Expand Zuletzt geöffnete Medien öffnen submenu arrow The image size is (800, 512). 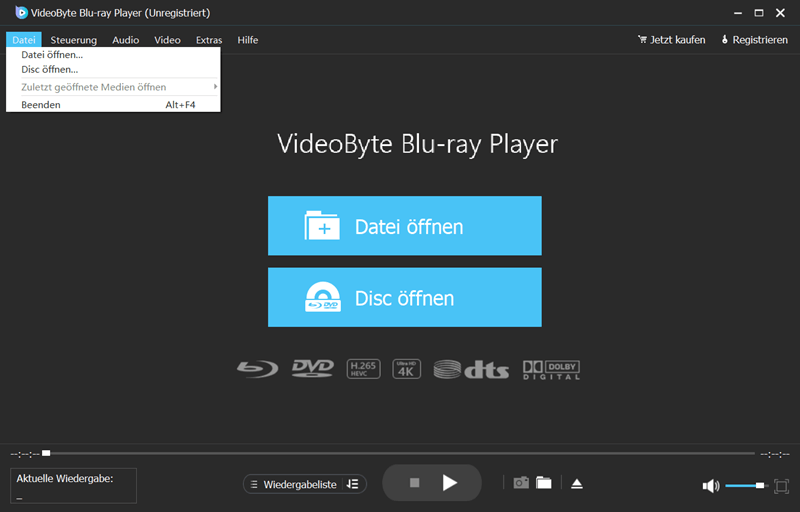(215, 87)
